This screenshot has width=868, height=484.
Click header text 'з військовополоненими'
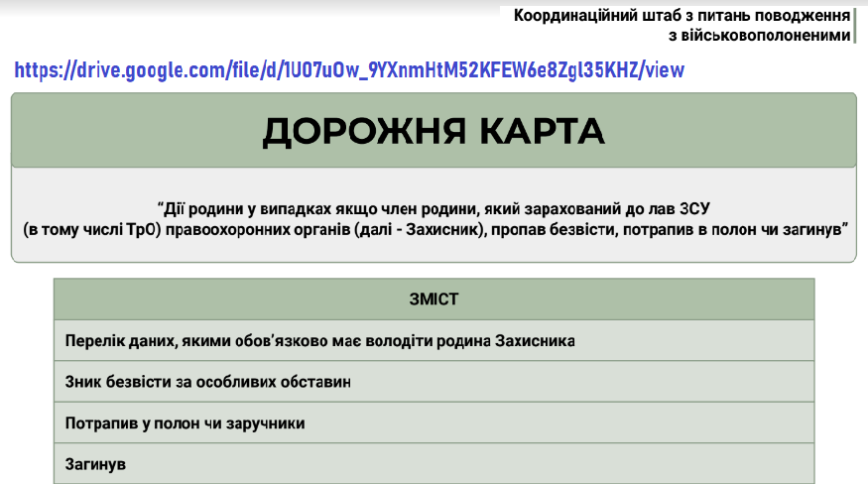pos(760,35)
